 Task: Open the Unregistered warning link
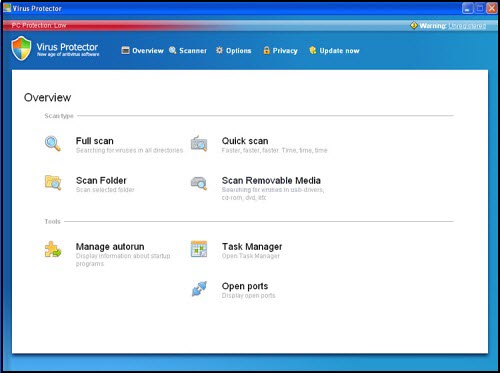click(467, 26)
